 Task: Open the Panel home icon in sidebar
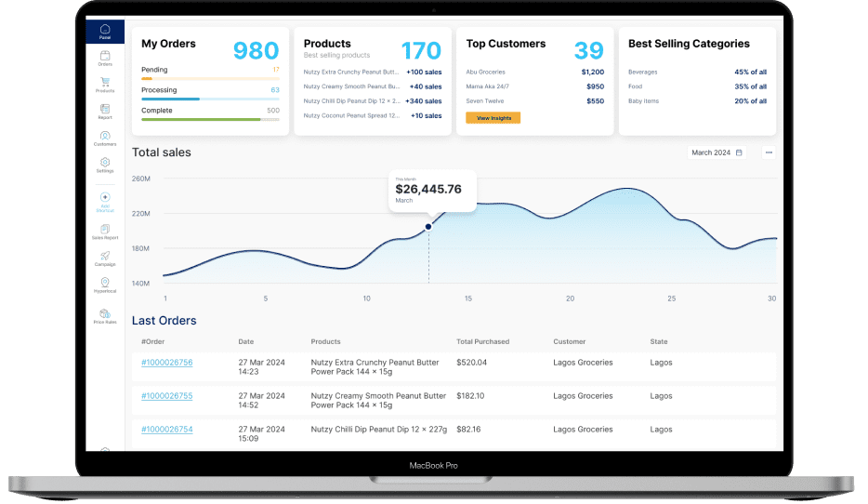(105, 32)
